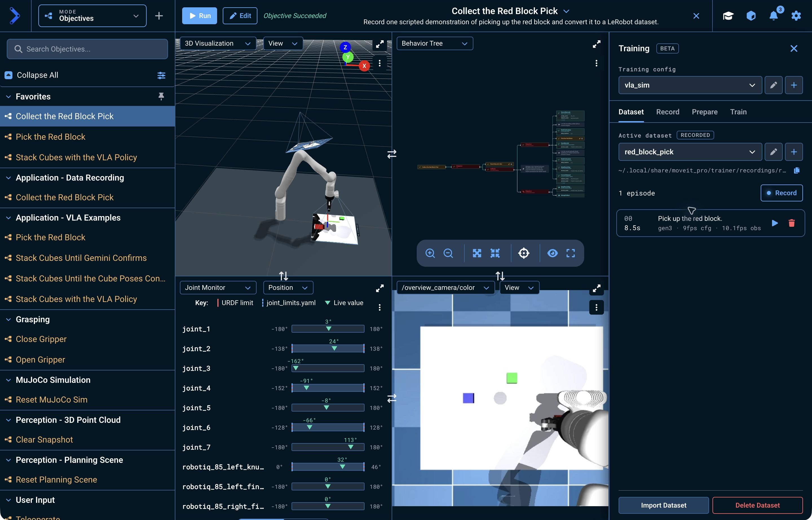Switch to the Record tab
The height and width of the screenshot is (520, 812).
(667, 112)
